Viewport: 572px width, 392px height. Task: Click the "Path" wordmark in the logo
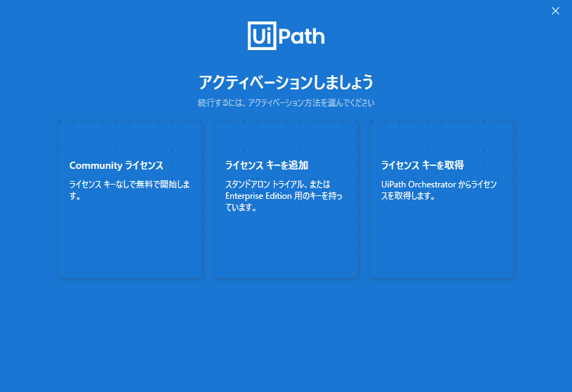click(300, 36)
